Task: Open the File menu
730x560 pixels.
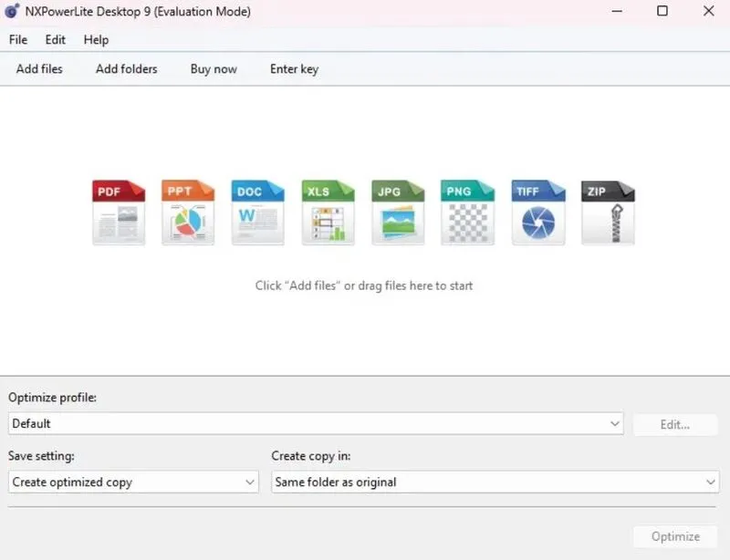Action: click(x=18, y=40)
